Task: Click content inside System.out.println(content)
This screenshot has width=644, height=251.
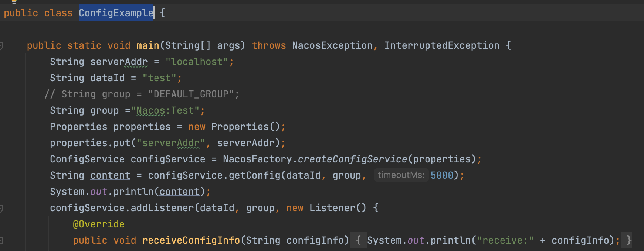Action: click(x=180, y=192)
